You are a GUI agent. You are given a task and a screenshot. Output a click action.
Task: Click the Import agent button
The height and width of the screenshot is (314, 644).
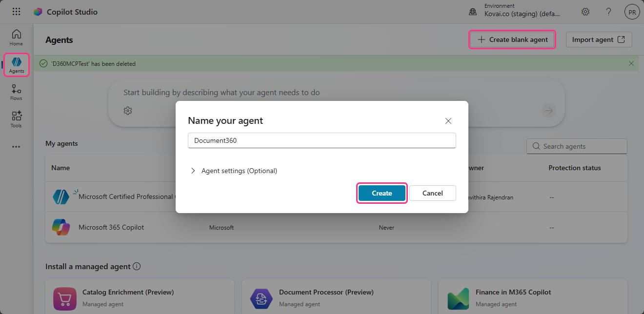click(599, 39)
